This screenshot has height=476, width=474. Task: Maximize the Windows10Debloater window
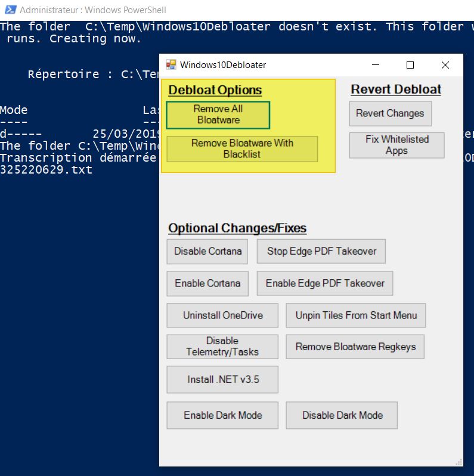coord(410,65)
